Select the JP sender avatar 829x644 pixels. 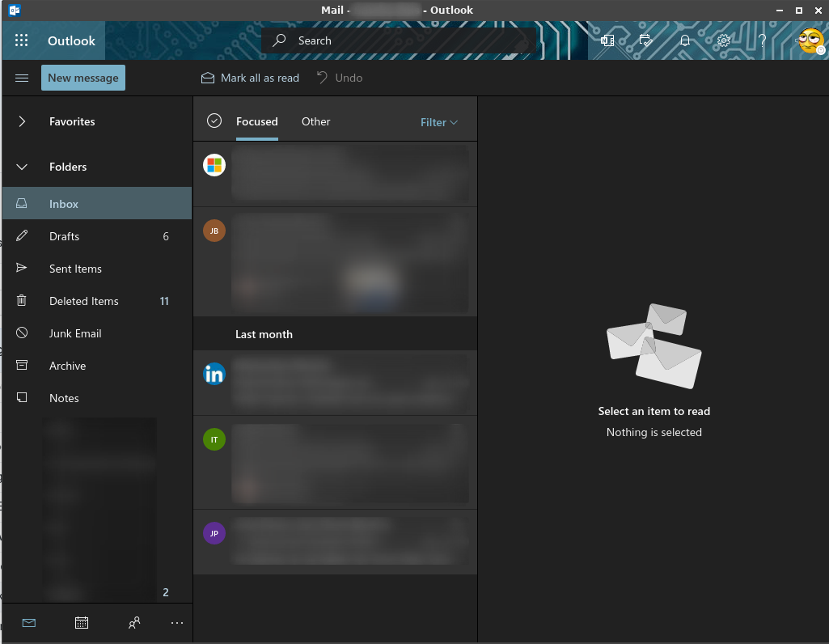click(x=214, y=533)
